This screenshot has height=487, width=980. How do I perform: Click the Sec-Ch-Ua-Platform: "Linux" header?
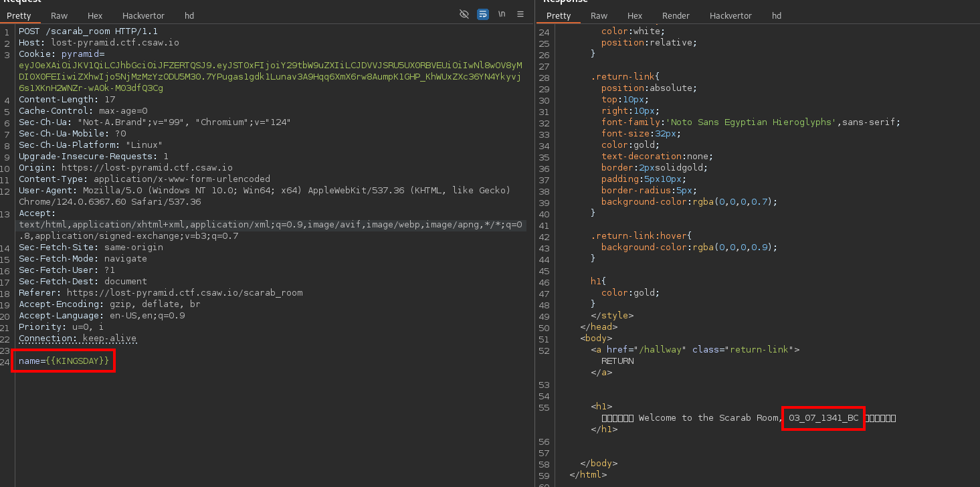pos(91,144)
